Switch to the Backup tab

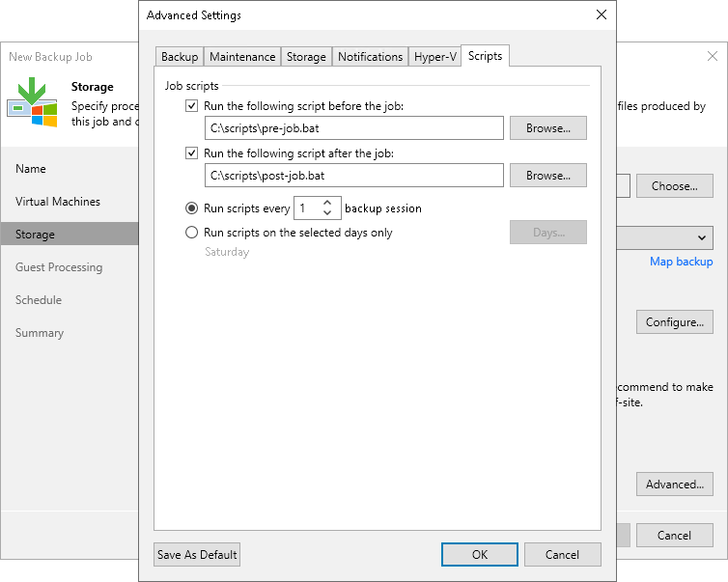click(x=180, y=57)
